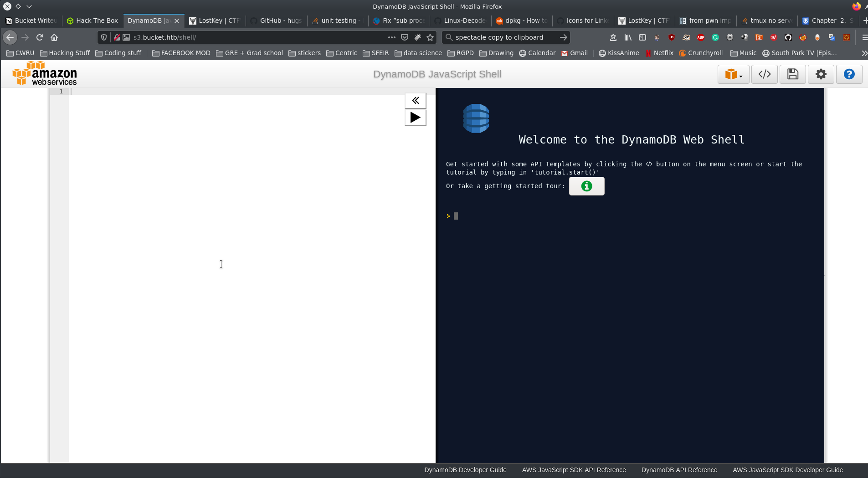Image resolution: width=868 pixels, height=478 pixels.
Task: Focus the Firefox search box
Action: click(501, 37)
